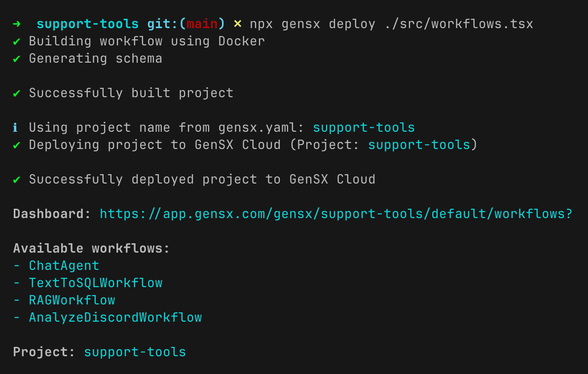Click support-tools inside the Project parentheses

pos(419,145)
